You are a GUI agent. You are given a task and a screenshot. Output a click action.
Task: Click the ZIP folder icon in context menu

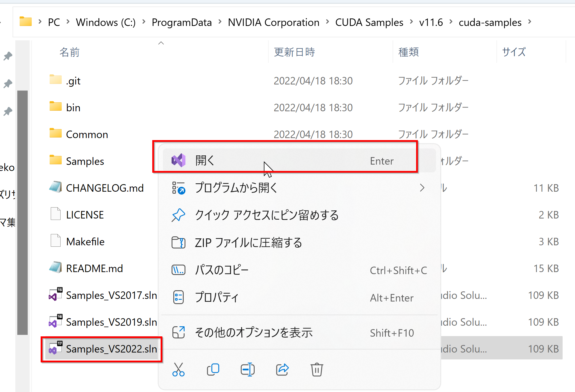click(x=178, y=242)
